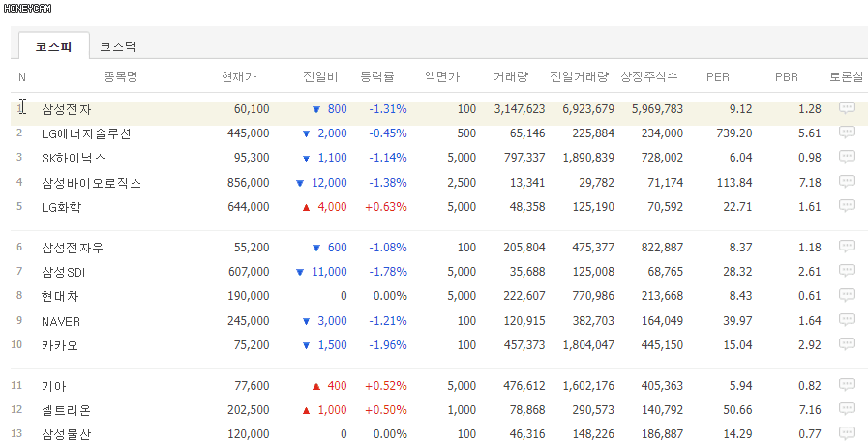Screen dimensions: 868x442
Task: Open the 셀트리온 stock link
Action: (66, 410)
